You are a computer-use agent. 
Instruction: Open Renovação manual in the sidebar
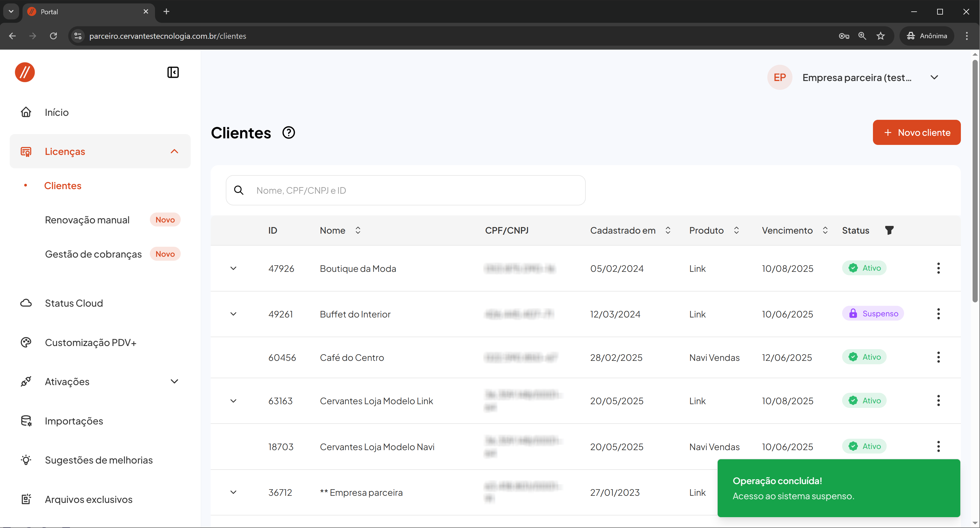pos(87,220)
